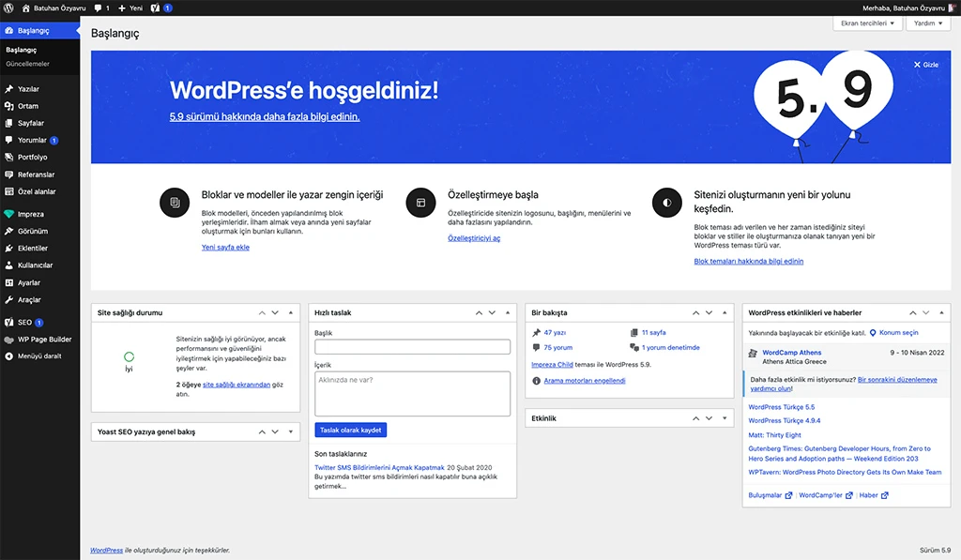Open the site via the home icon
Screen dimensions: 961x560
[25, 8]
